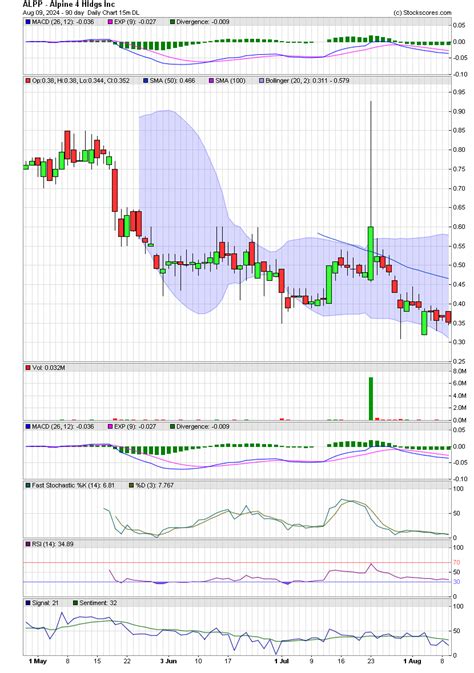Click the purple SMA (100) legend swatch
The height and width of the screenshot is (673, 474).
click(211, 80)
